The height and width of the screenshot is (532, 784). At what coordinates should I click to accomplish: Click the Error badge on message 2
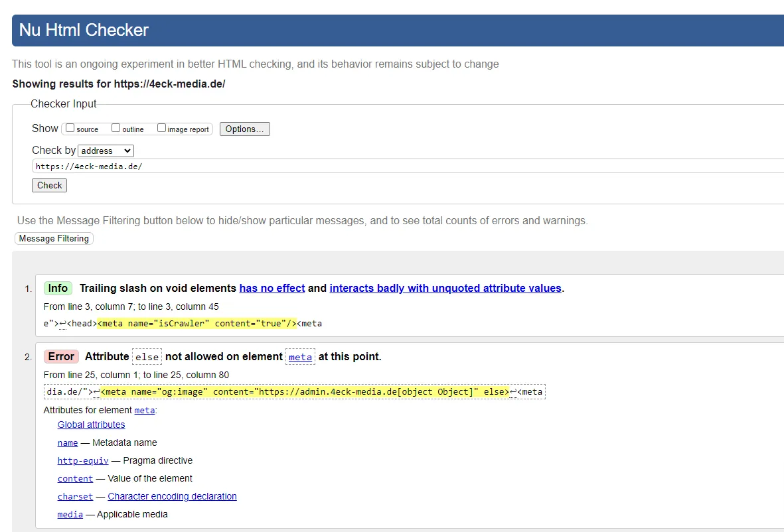pyautogui.click(x=62, y=357)
